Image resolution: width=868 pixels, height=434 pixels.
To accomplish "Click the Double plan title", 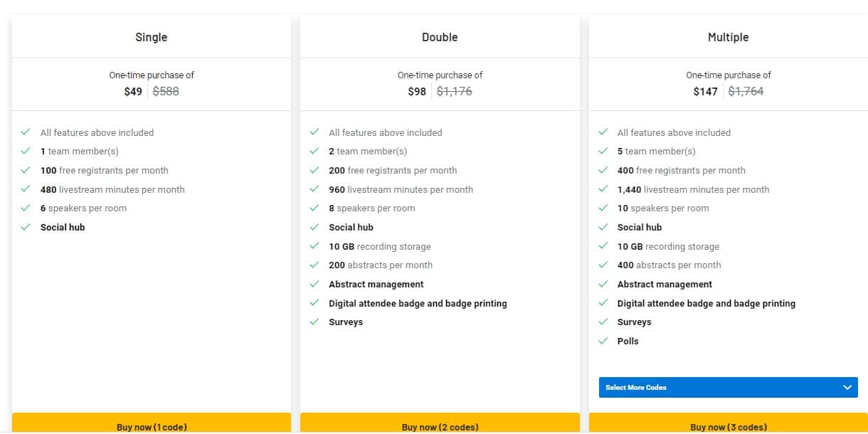I will 440,36.
